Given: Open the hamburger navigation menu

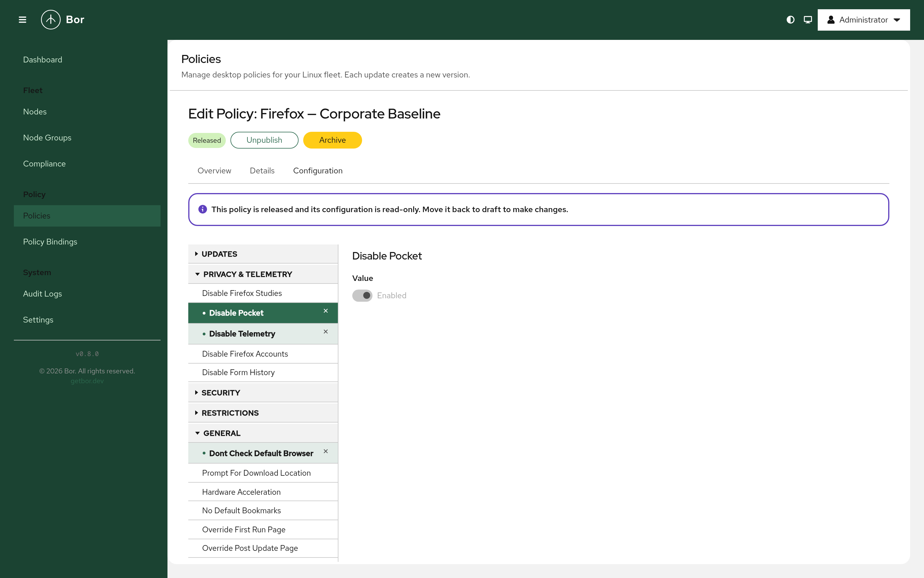Looking at the screenshot, I should (23, 19).
